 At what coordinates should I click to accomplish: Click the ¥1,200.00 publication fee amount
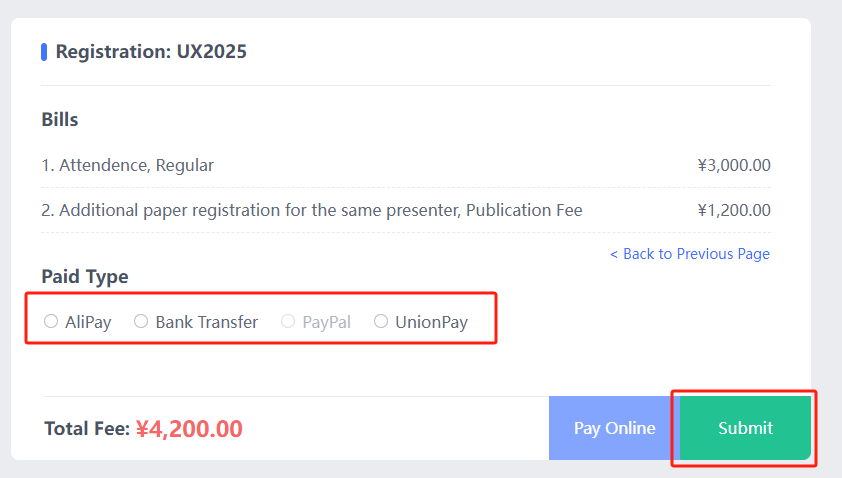pyautogui.click(x=734, y=210)
